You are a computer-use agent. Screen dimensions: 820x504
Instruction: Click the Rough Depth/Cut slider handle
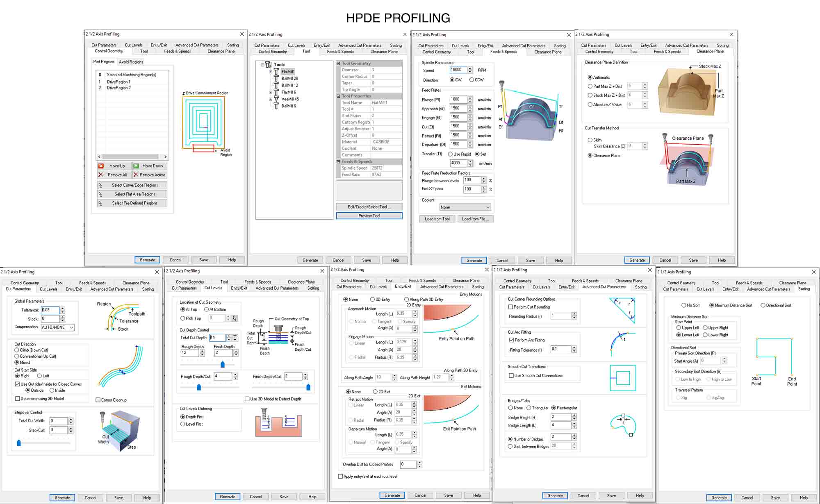pyautogui.click(x=199, y=387)
